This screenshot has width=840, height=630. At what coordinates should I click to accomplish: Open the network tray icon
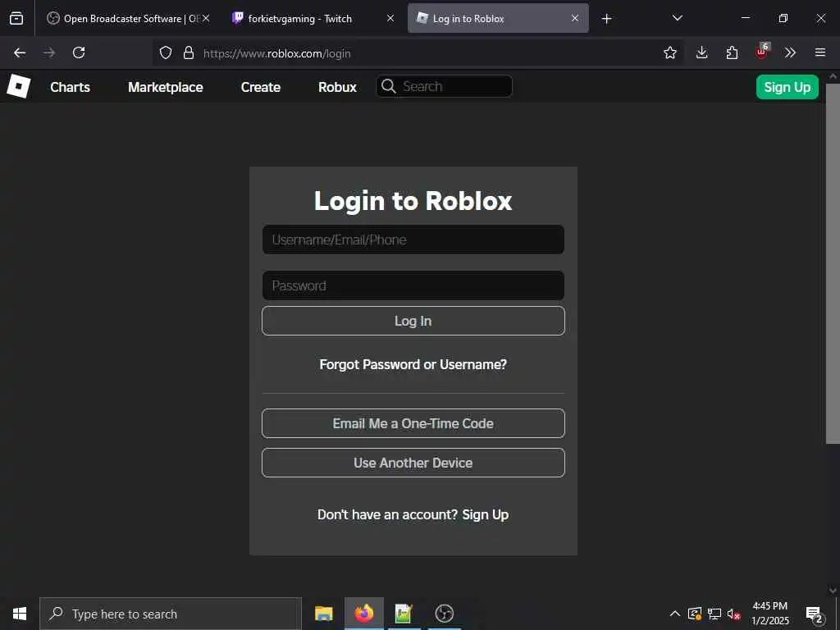click(x=714, y=614)
